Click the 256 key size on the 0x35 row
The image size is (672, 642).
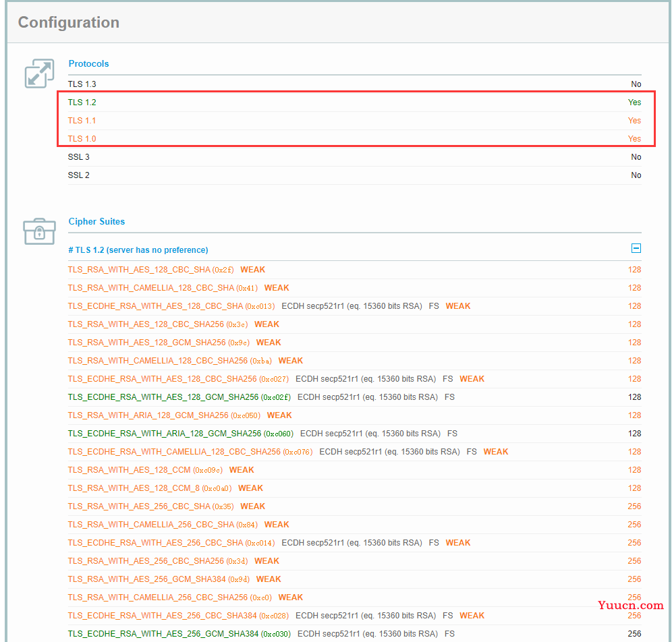(x=635, y=506)
